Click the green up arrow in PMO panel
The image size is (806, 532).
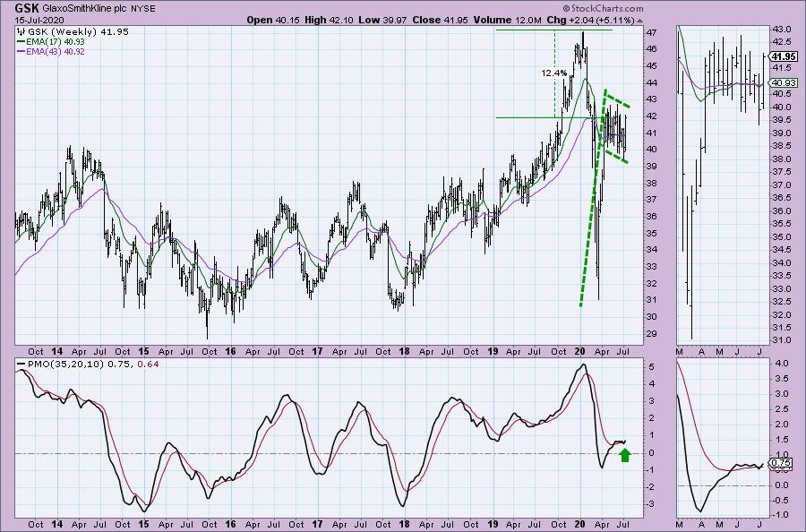pyautogui.click(x=624, y=455)
